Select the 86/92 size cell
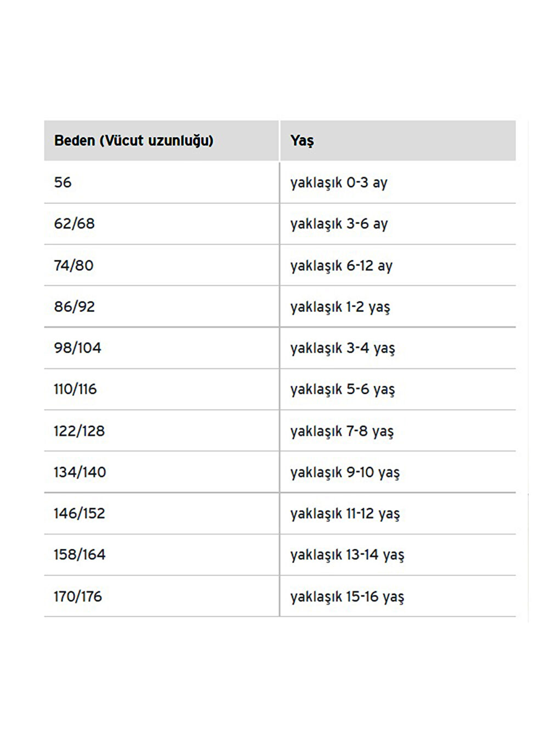Viewport: 560px width, 747px height. (x=74, y=306)
